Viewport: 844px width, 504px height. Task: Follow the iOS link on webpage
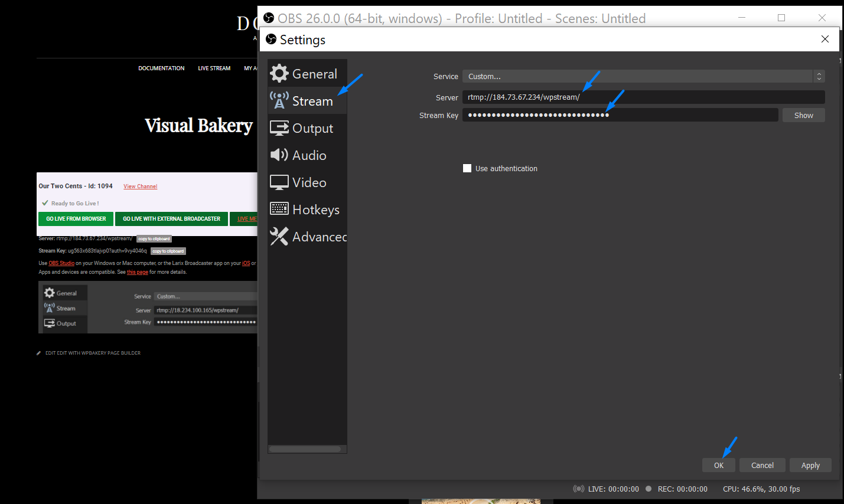tap(246, 263)
